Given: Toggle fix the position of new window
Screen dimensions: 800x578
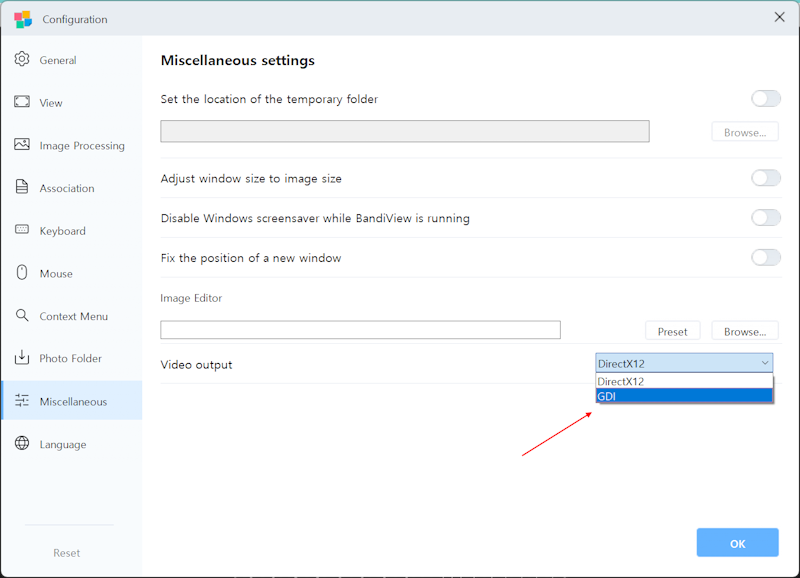Looking at the screenshot, I should coord(765,258).
